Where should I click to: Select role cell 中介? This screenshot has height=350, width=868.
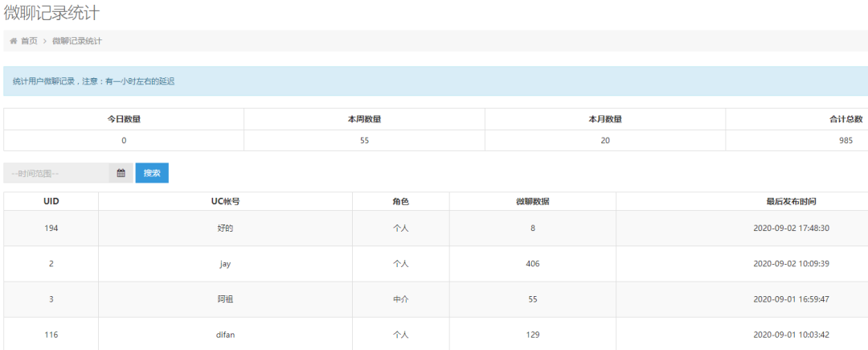[x=401, y=299]
